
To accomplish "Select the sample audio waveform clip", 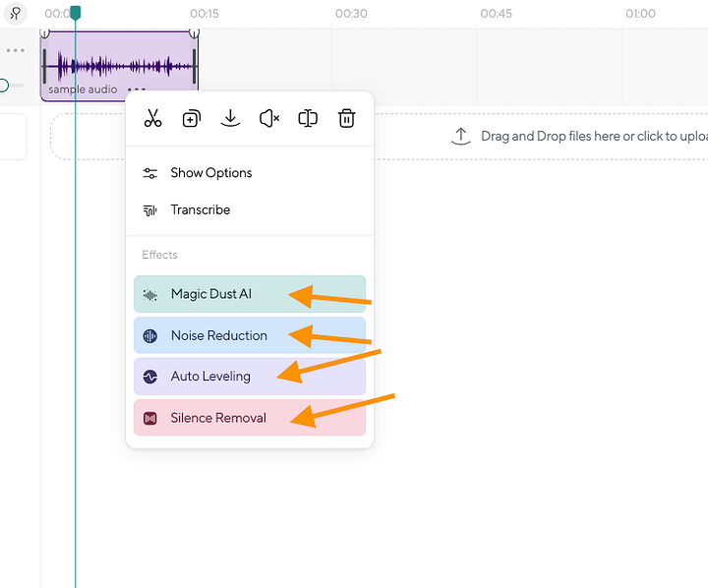I will (119, 66).
